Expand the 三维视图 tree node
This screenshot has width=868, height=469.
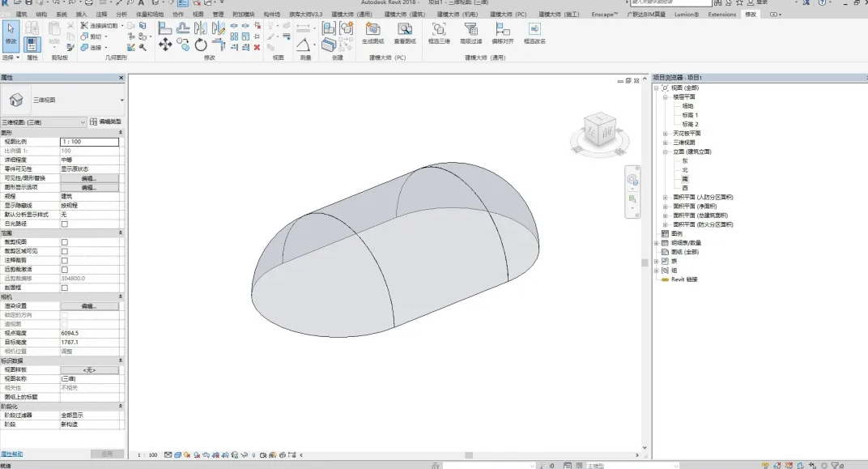coord(666,143)
